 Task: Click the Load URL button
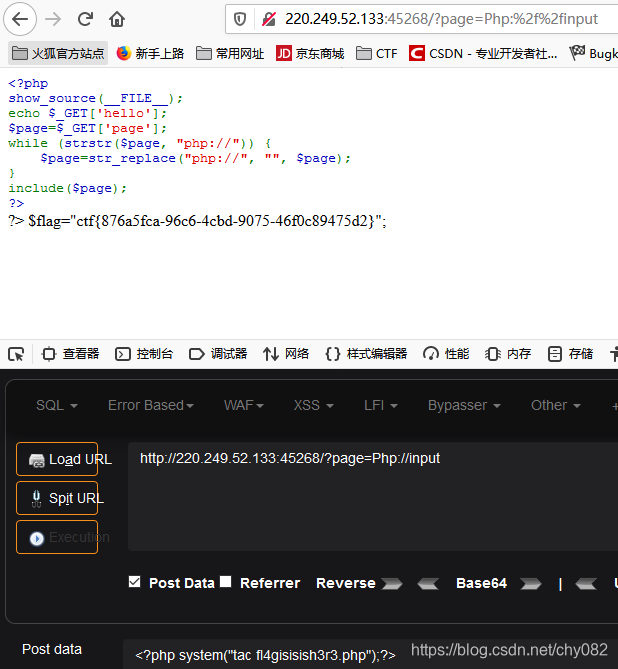point(57,459)
